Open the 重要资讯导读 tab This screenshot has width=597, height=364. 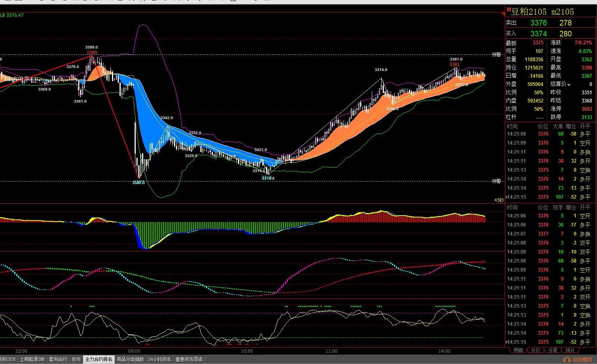189,359
